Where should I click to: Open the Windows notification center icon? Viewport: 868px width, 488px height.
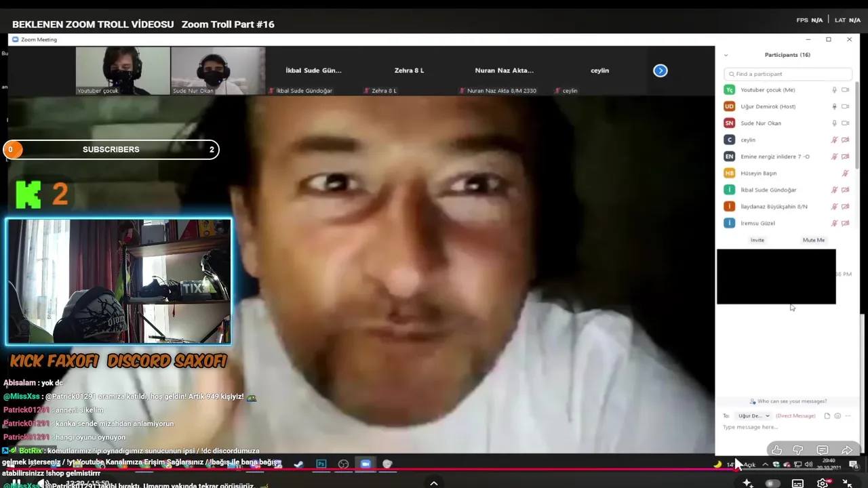pos(854,464)
